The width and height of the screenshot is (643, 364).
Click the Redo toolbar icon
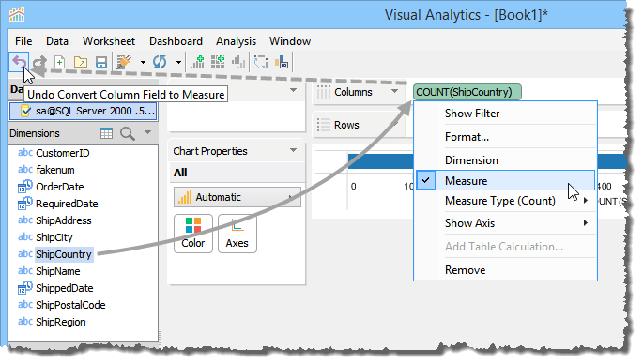coord(39,62)
